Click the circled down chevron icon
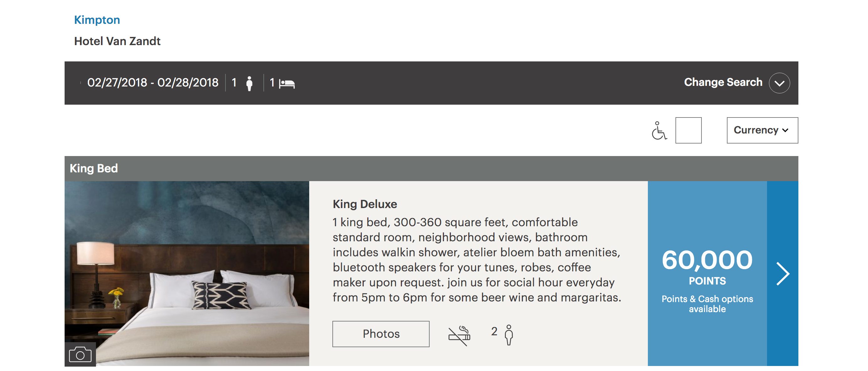The width and height of the screenshot is (868, 371). tap(779, 83)
